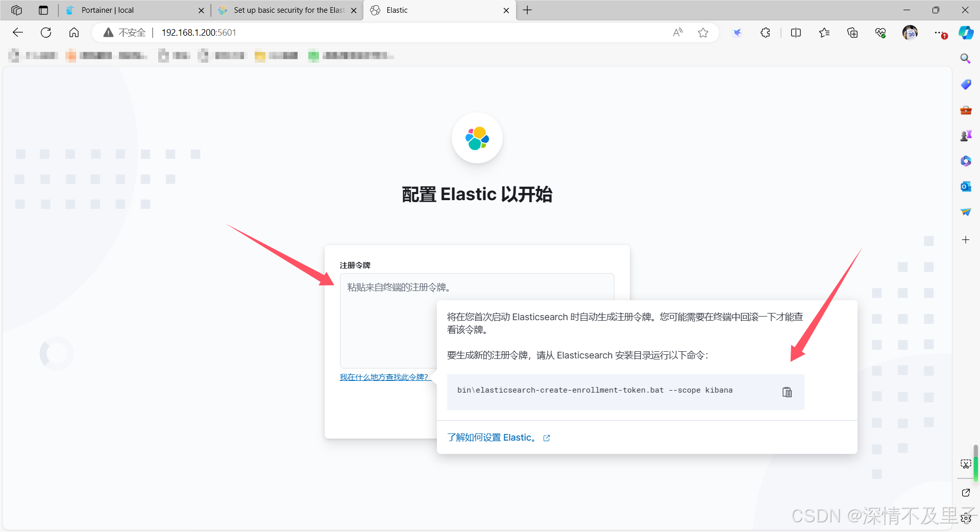Image resolution: width=980 pixels, height=532 pixels.
Task: Click the blue bird extension icon
Action: click(x=737, y=33)
